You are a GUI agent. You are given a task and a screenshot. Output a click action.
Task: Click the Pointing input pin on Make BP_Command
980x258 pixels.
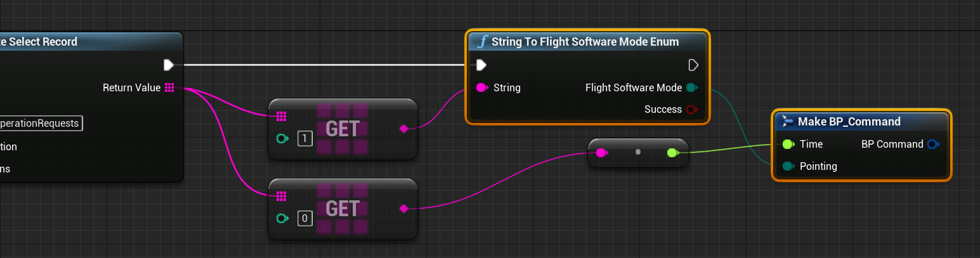tap(788, 166)
